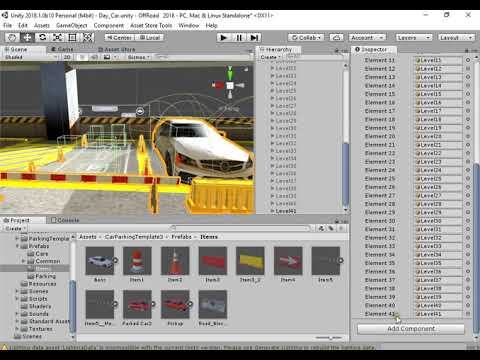This screenshot has width=480, height=360.
Task: Toggle Local handle rotation button
Action: (x=150, y=38)
